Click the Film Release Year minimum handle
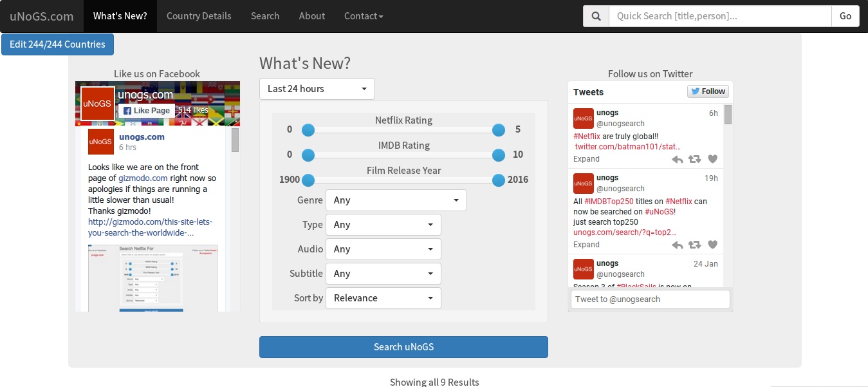Screen dimensions: 868x387 tap(308, 180)
